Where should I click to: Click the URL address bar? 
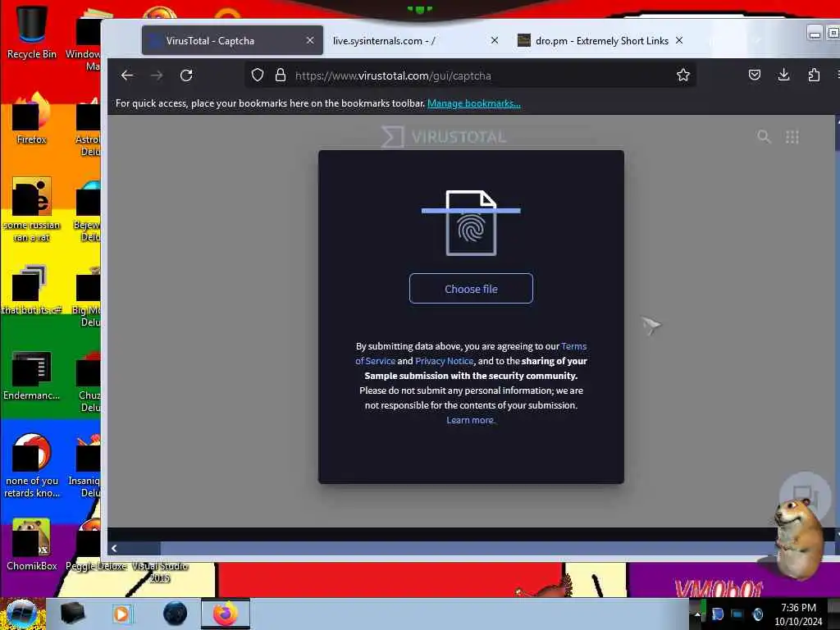pos(472,75)
